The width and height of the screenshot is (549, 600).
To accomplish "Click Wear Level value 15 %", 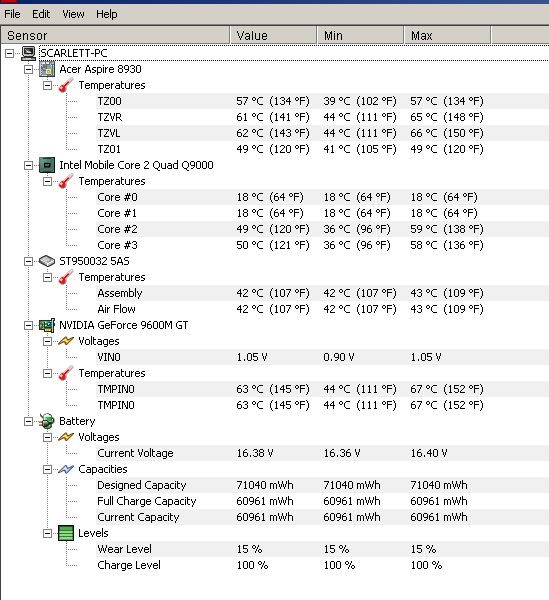I will (249, 549).
